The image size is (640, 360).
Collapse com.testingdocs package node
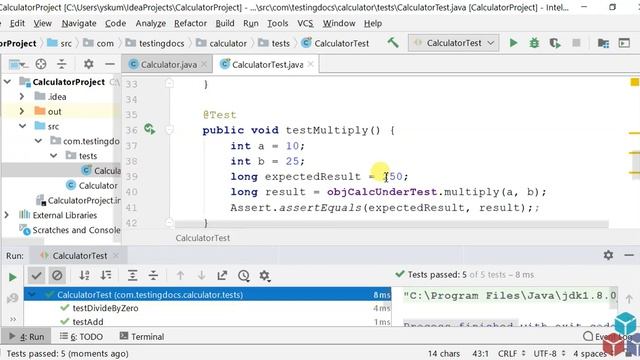(x=38, y=141)
